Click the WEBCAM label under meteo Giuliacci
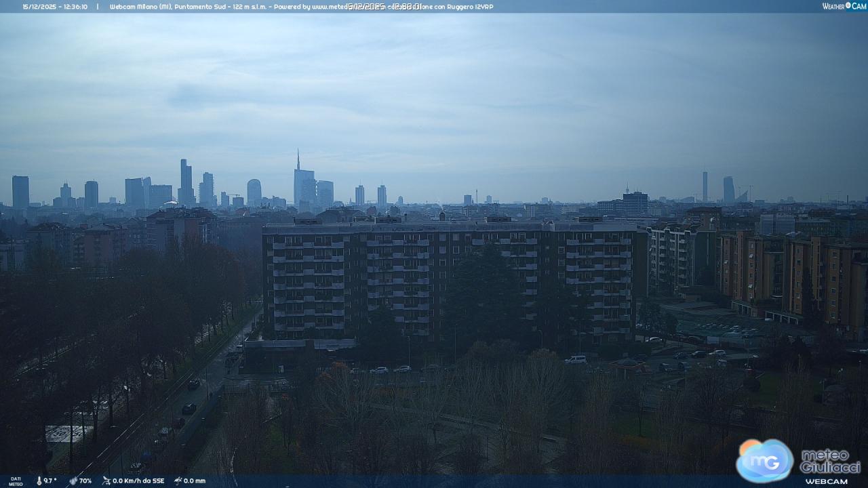The width and height of the screenshot is (868, 488). 826,481
